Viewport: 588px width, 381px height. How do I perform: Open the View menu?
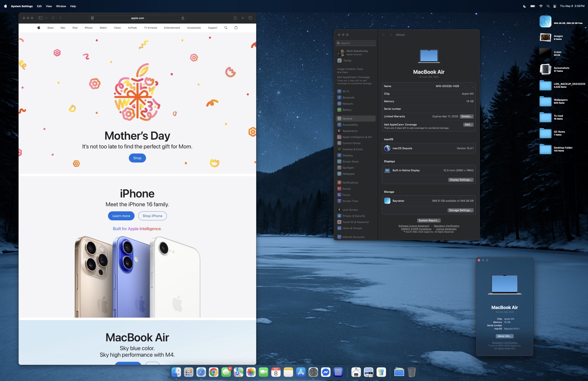49,6
